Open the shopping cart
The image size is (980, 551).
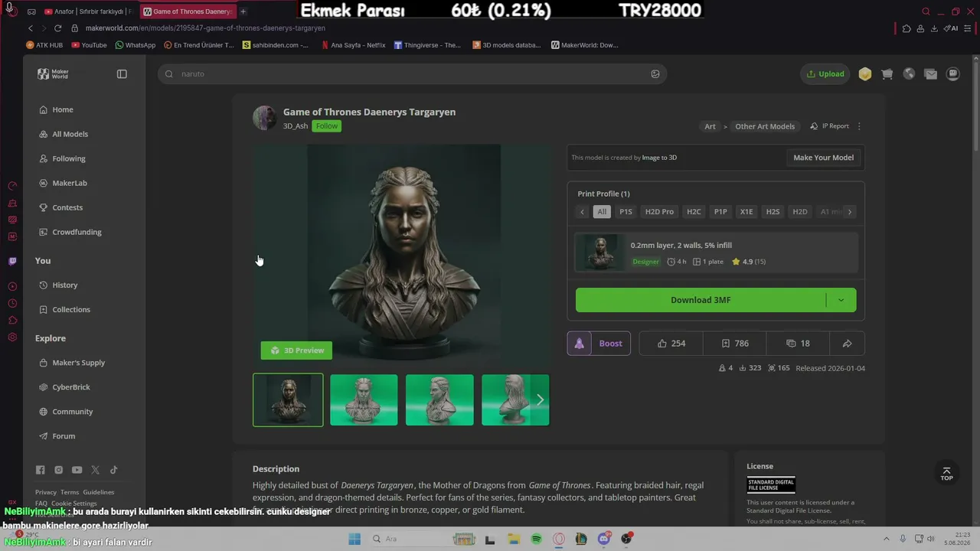887,74
